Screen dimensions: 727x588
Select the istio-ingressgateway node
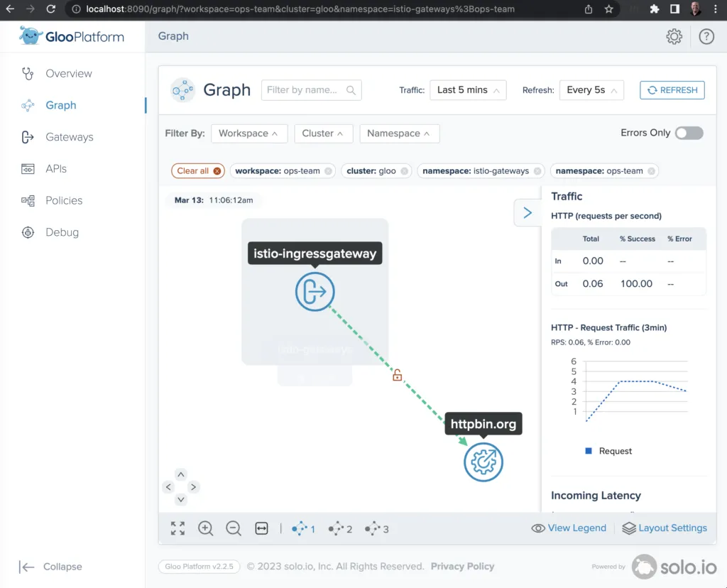[x=315, y=292]
